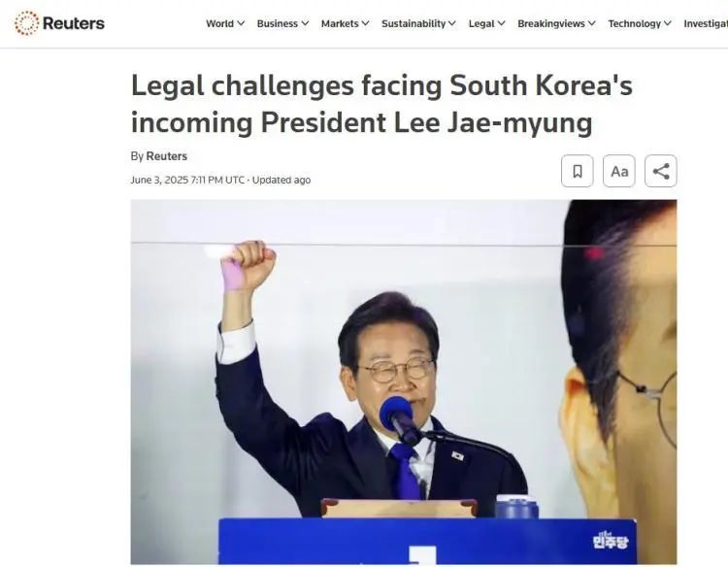Image resolution: width=728 pixels, height=567 pixels.
Task: Open text size settings via Aa icon
Action: [619, 171]
